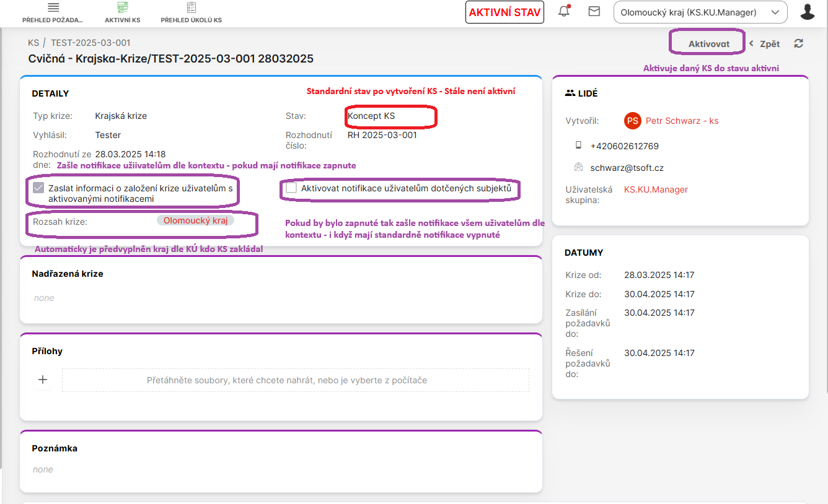Open the mail envelope icon
This screenshot has height=504, width=828.
594,11
